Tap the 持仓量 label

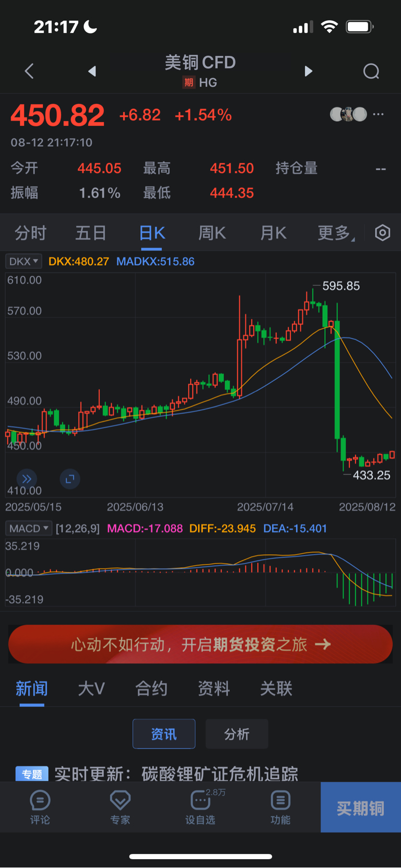click(x=297, y=168)
